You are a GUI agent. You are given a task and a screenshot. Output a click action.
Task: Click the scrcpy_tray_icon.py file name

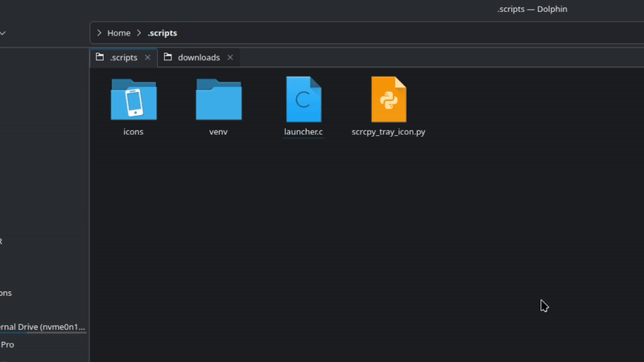[389, 132]
